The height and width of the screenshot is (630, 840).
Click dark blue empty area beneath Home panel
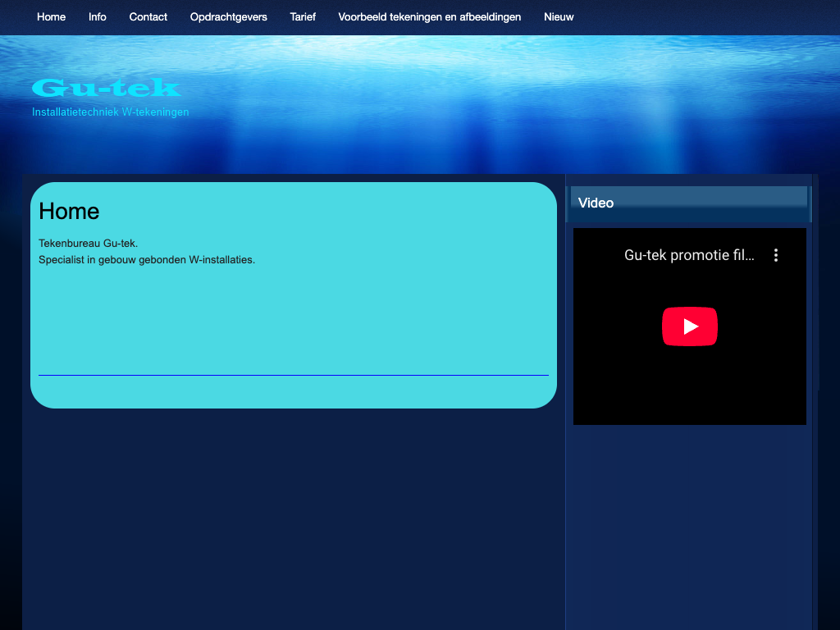tap(293, 517)
